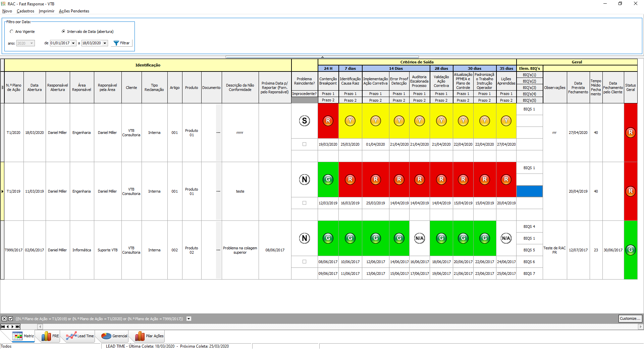Screen dimensions: 644x349
Task: Expand the filter expression history dropdown
Action: point(189,319)
